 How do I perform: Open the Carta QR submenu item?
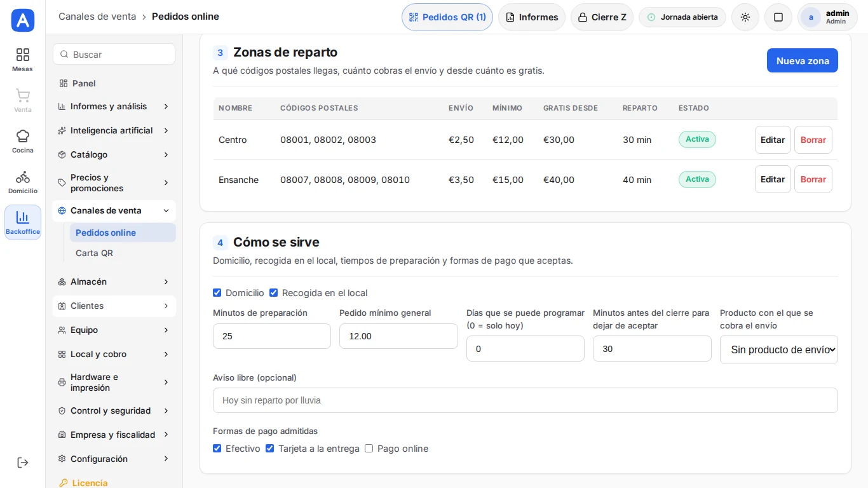click(123, 253)
